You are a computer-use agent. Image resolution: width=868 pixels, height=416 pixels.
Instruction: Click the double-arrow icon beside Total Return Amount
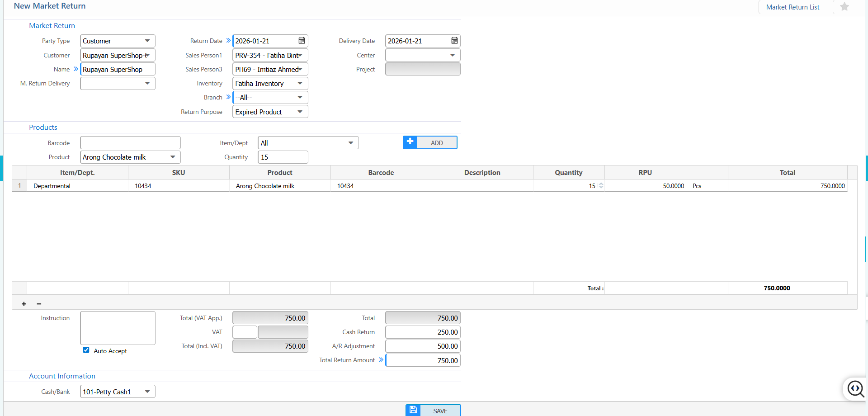pos(381,360)
